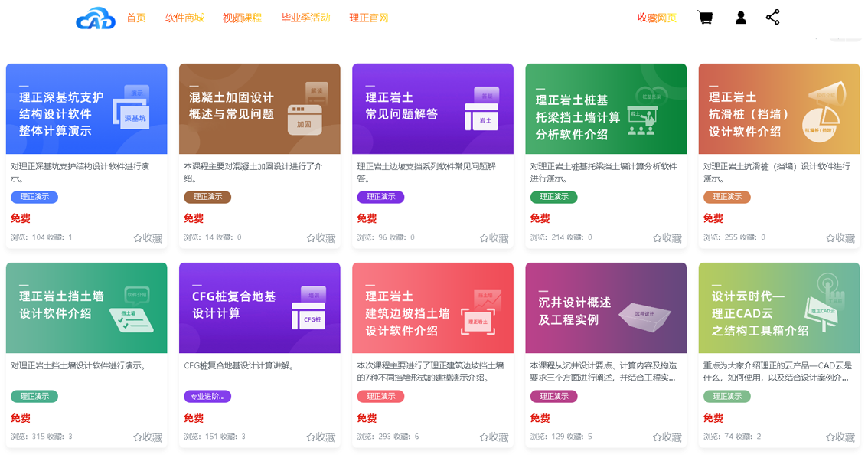Favorite the 桩基托梁挡土墙 course via star
Screen dimensions: 868x458
pyautogui.click(x=667, y=238)
